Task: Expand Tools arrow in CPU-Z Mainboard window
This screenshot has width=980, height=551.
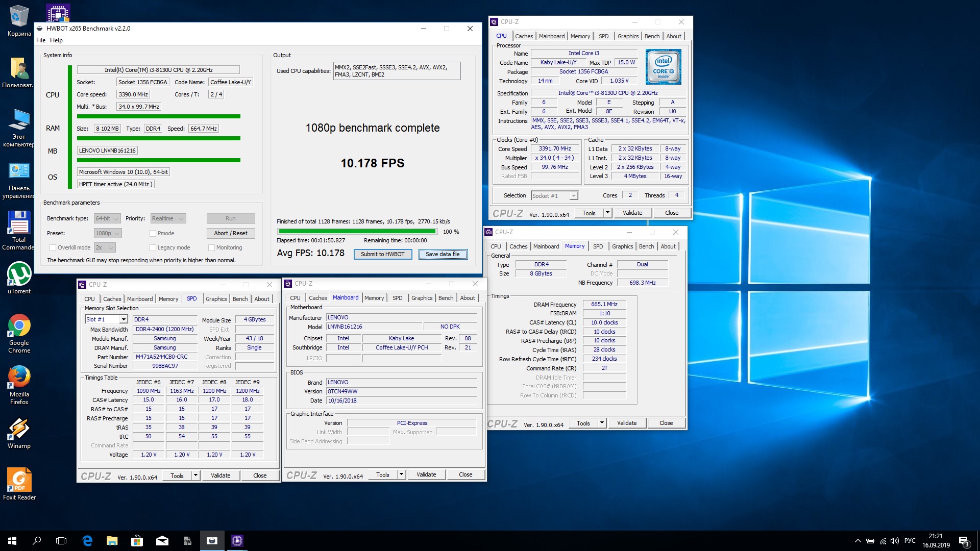Action: (402, 474)
